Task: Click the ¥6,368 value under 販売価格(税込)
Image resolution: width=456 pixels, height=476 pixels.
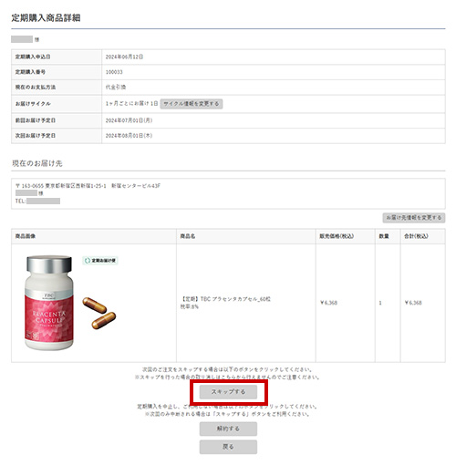Action: tap(328, 303)
